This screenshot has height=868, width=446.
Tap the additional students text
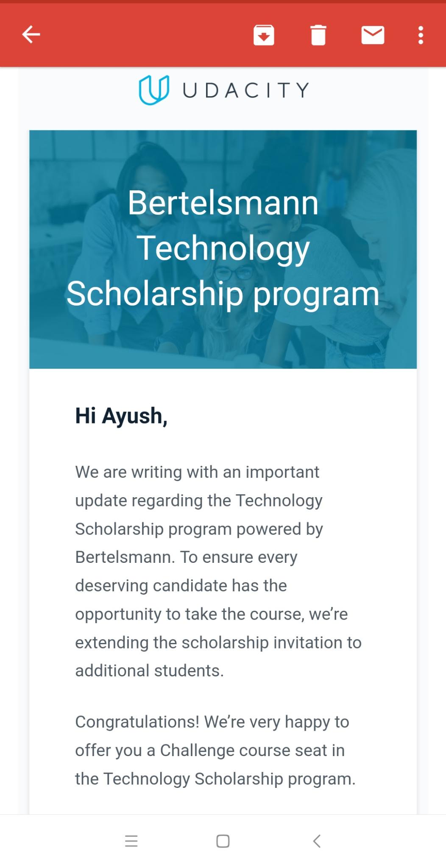(149, 671)
